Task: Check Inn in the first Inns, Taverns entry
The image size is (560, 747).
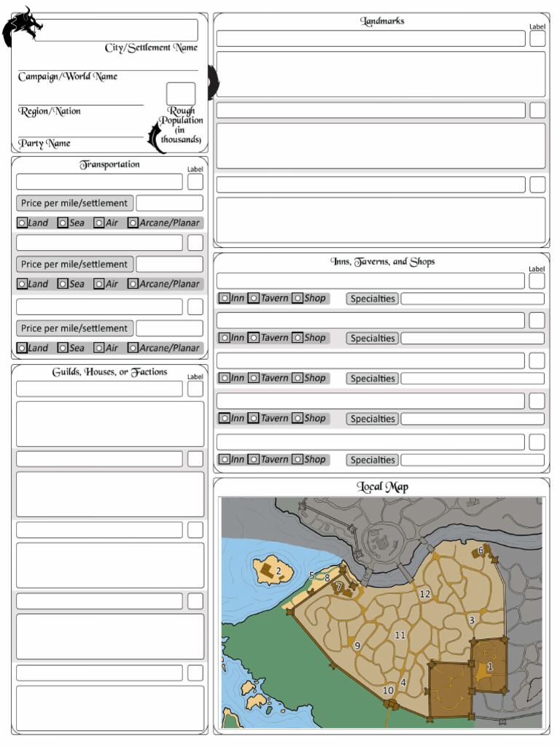Action: (x=225, y=298)
